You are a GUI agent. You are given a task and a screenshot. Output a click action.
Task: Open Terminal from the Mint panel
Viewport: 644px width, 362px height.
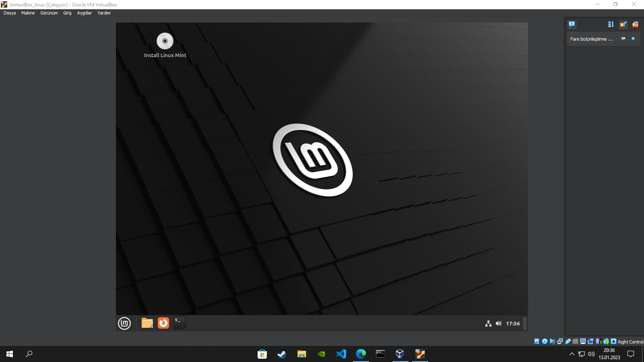tap(180, 323)
